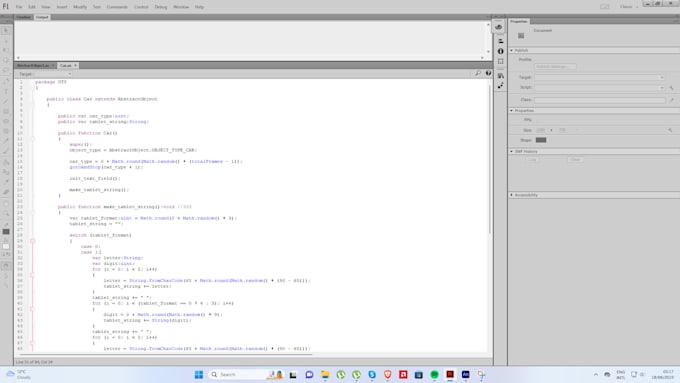Open After Effects from taskbar
This screenshot has width=680, height=383.
pyautogui.click(x=465, y=374)
